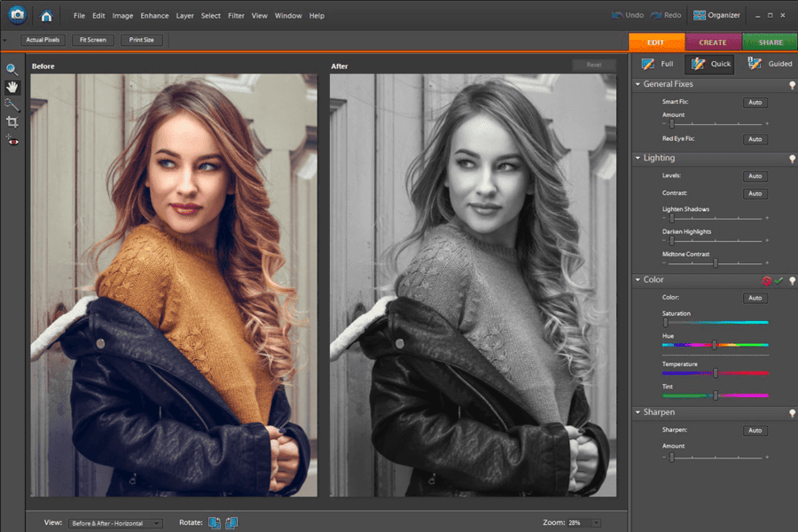Select the Zoom tool
The height and width of the screenshot is (532, 798).
(x=12, y=68)
